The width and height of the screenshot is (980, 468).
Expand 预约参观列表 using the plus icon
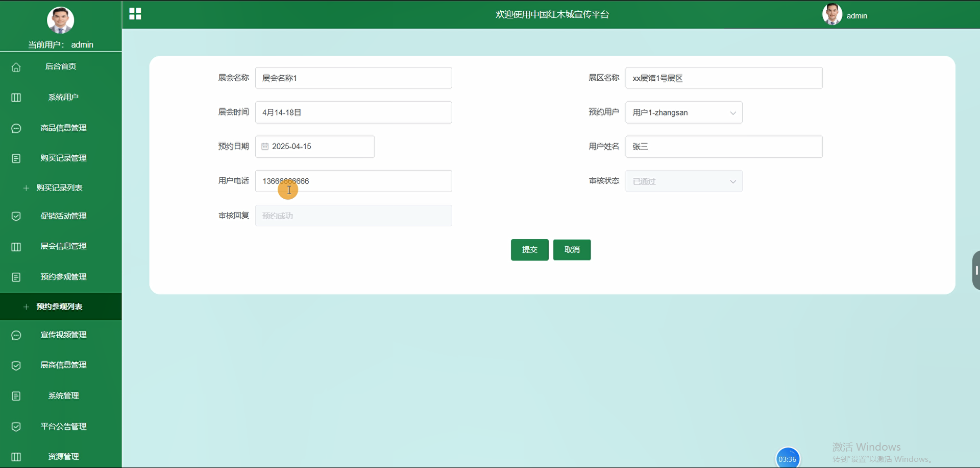coord(27,307)
